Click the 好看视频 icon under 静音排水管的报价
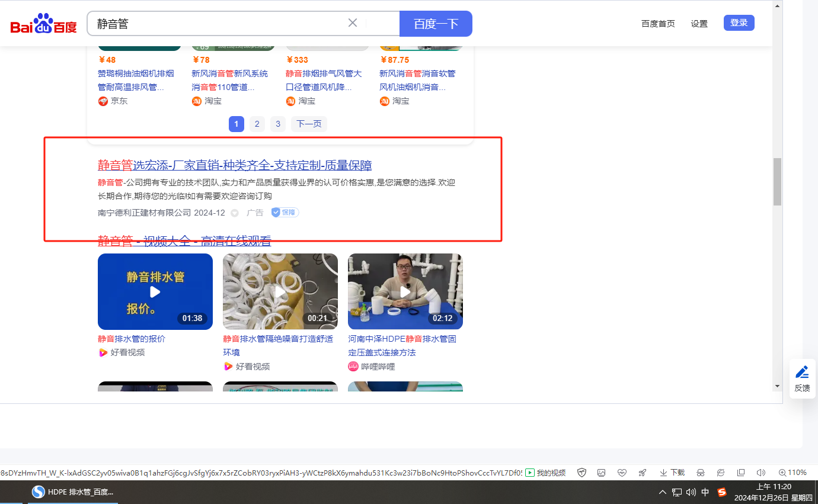This screenshot has height=504, width=818. [x=103, y=352]
